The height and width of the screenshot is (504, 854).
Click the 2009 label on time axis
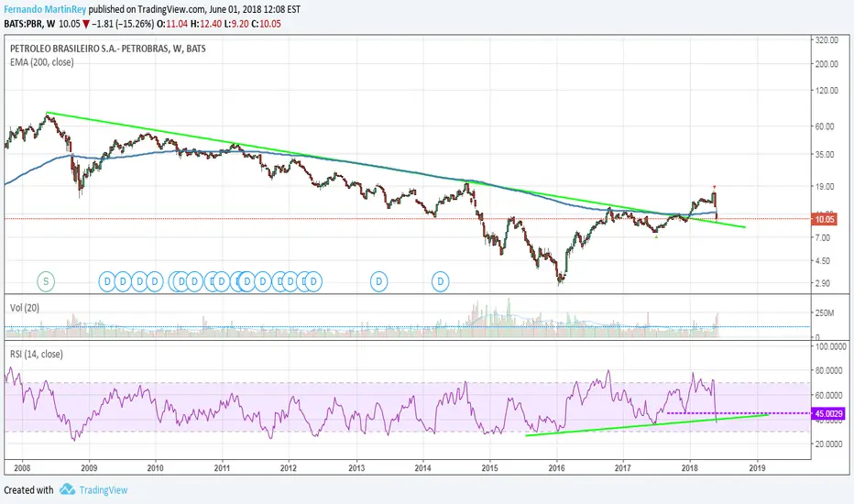point(89,467)
